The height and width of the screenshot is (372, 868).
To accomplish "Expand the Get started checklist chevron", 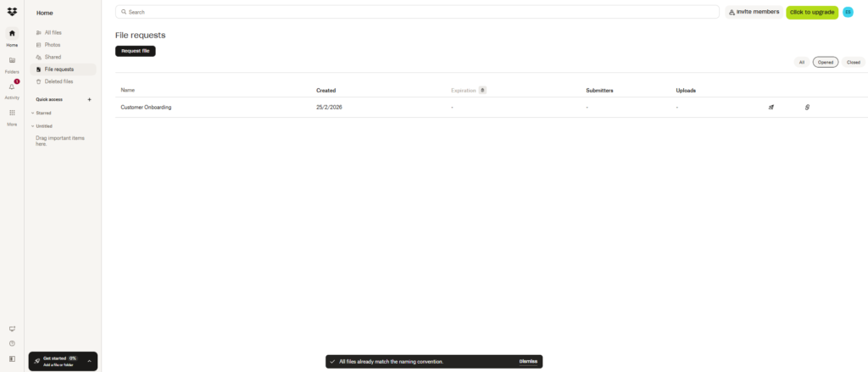I will [x=89, y=361].
